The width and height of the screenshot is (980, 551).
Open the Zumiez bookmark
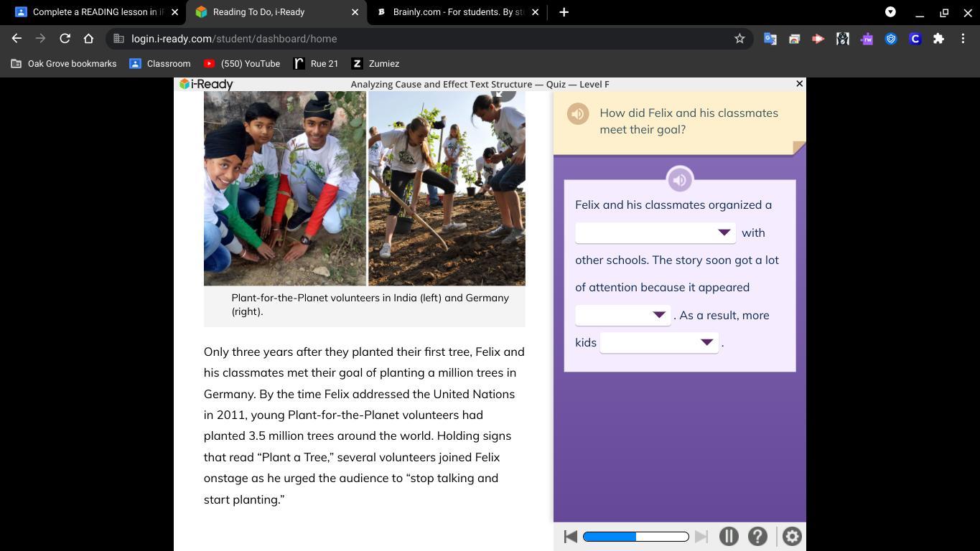(x=375, y=64)
